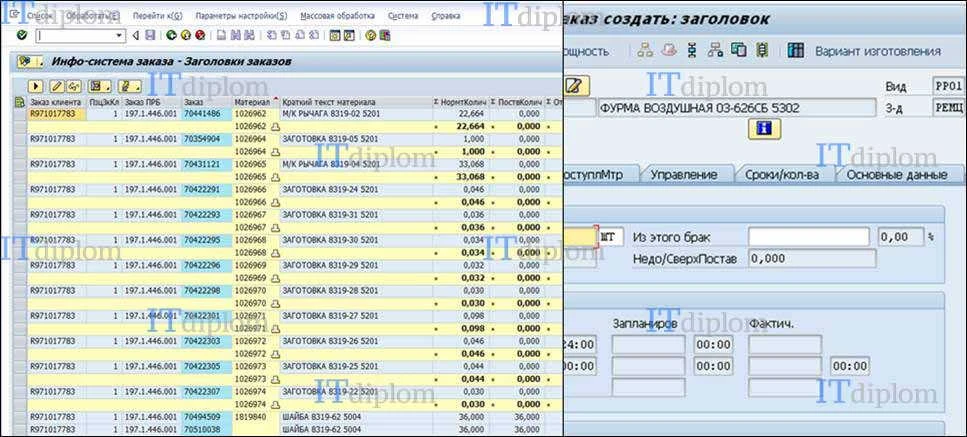Click the glasses Display icon in list toolbar

73,86
